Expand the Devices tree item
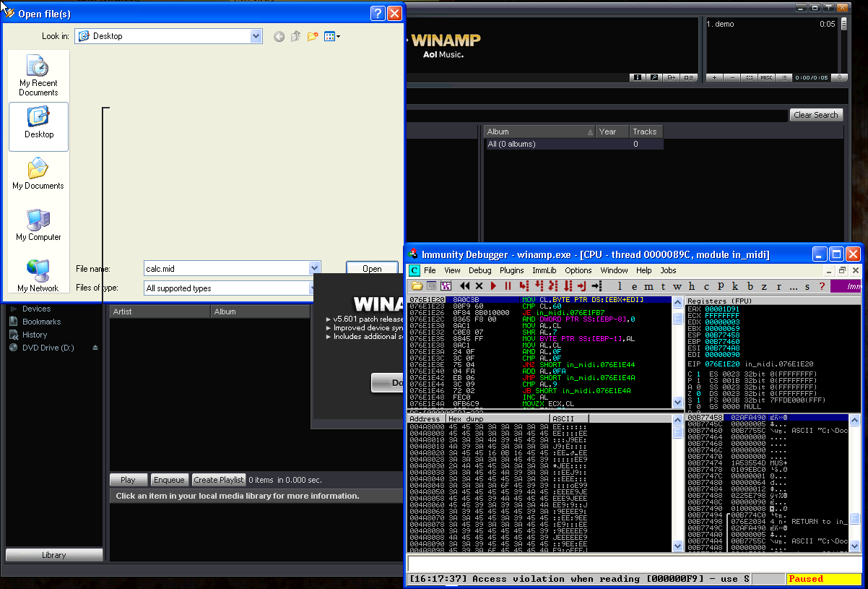Image resolution: width=868 pixels, height=589 pixels. pos(13,309)
